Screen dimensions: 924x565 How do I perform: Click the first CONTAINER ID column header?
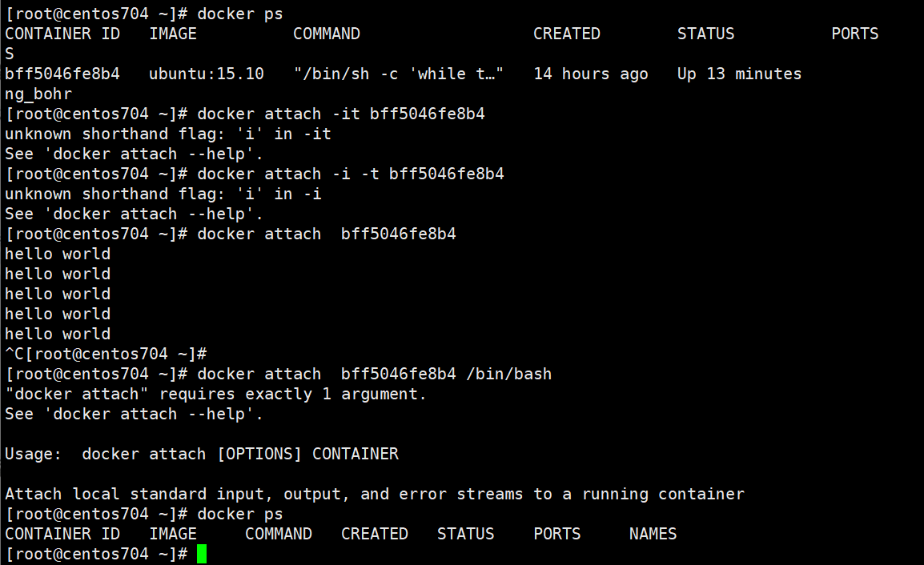[x=62, y=34]
